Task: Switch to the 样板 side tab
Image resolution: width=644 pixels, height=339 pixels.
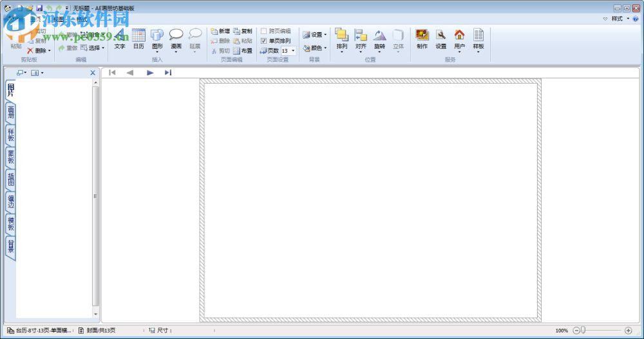Action: pyautogui.click(x=11, y=134)
